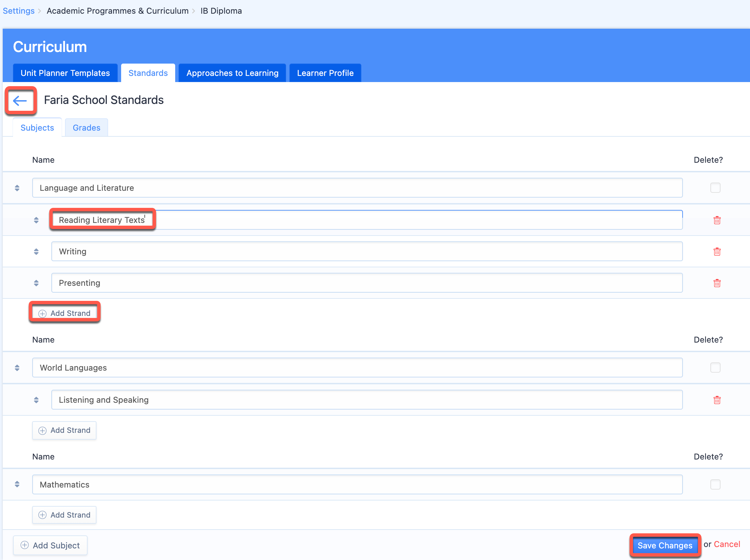This screenshot has height=560, width=750.
Task: Switch to Approaches to Learning tab
Action: (x=232, y=73)
